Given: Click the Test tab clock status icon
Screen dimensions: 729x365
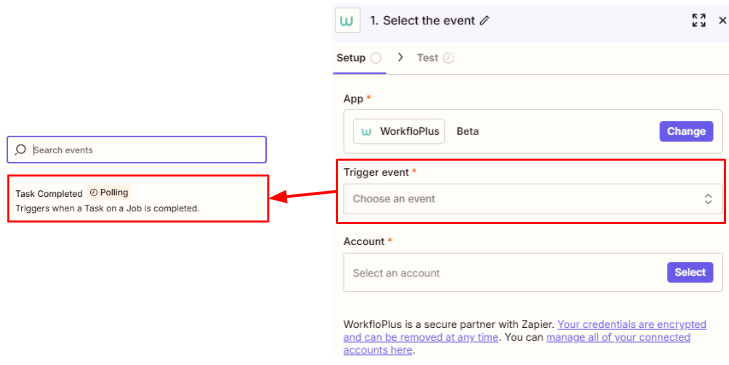Looking at the screenshot, I should tap(448, 58).
